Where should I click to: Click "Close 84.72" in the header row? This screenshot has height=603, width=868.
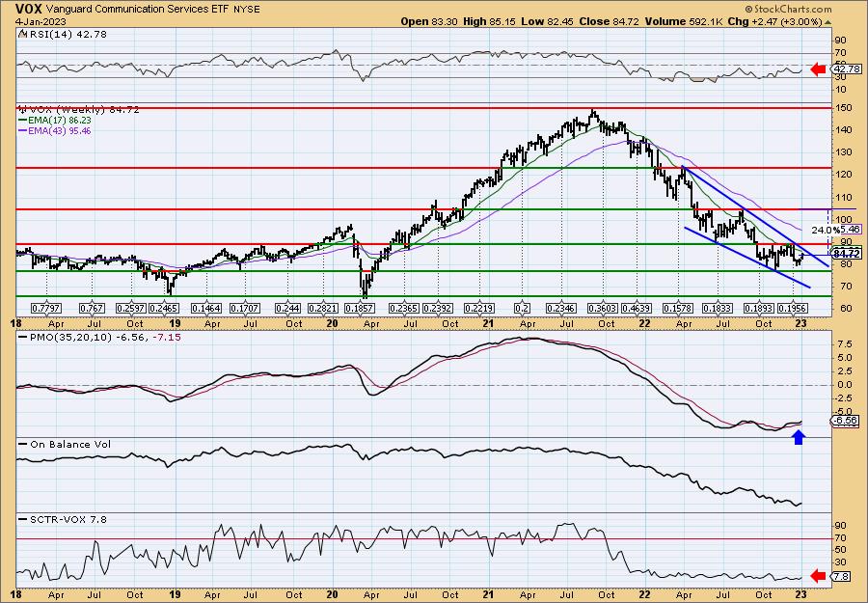click(x=609, y=21)
